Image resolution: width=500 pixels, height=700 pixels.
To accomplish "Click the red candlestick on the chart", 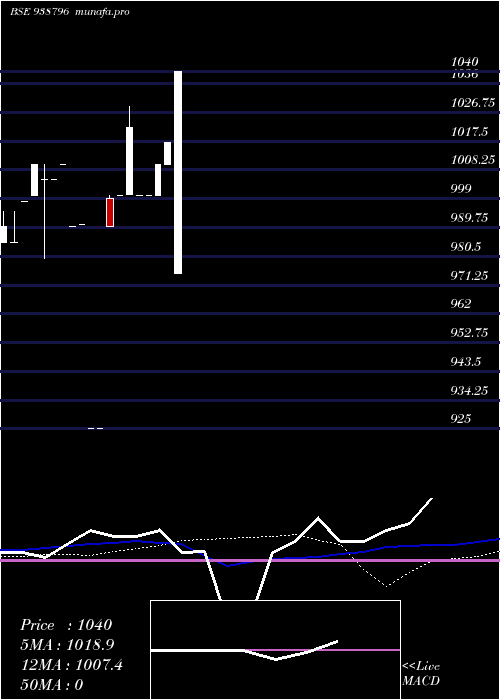I will tap(110, 212).
